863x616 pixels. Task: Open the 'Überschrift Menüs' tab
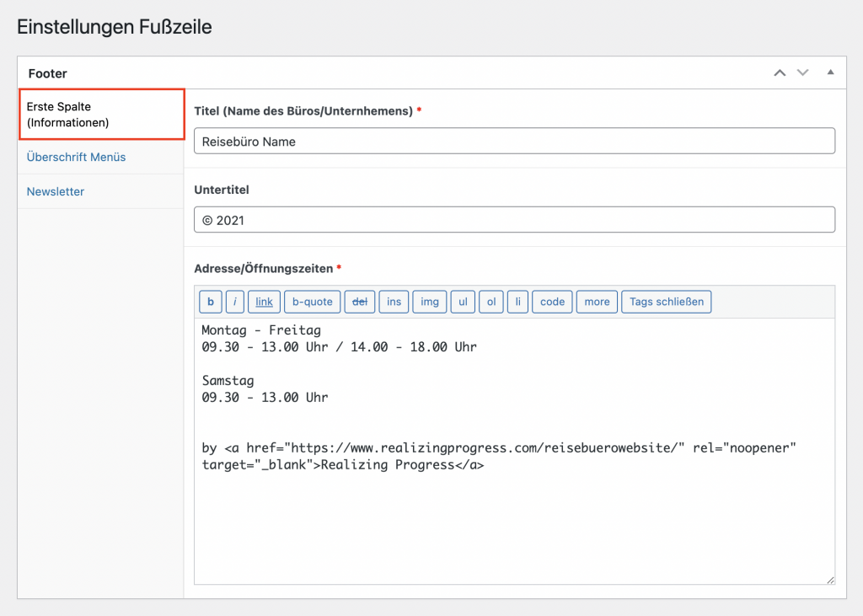pyautogui.click(x=76, y=157)
